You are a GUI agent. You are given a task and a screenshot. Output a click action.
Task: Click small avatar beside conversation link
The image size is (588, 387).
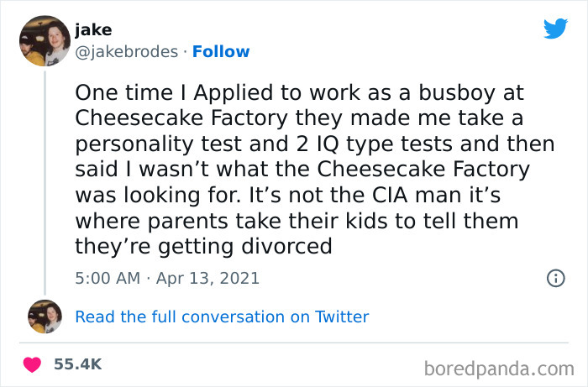point(44,316)
